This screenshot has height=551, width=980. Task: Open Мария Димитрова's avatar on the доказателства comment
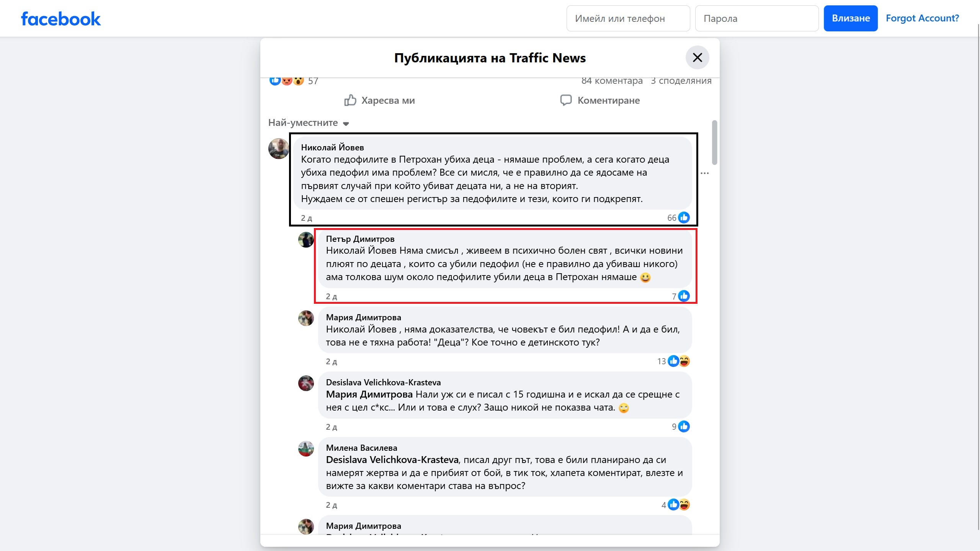(306, 318)
